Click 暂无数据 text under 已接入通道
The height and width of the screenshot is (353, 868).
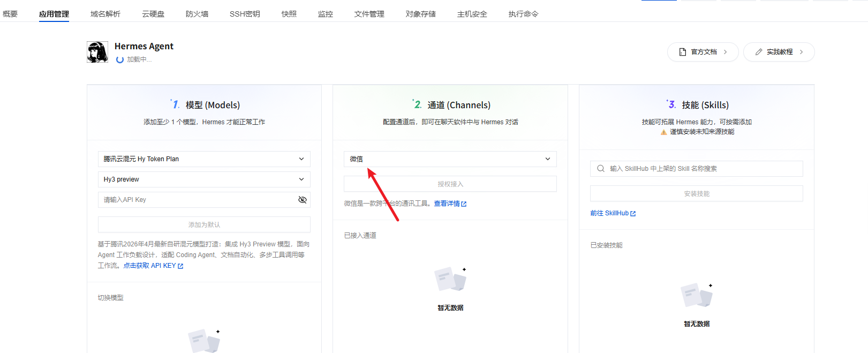450,308
